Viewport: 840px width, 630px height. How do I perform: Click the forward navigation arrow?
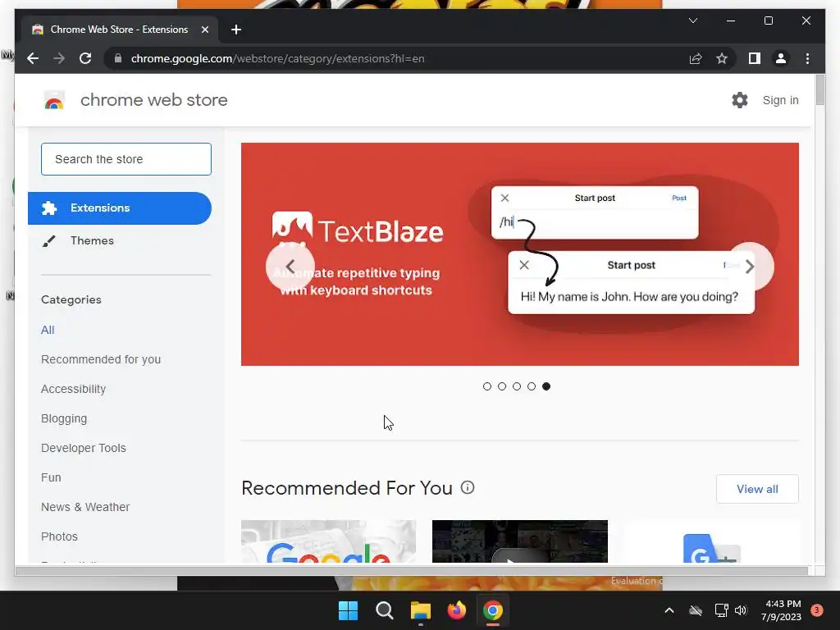pyautogui.click(x=59, y=58)
